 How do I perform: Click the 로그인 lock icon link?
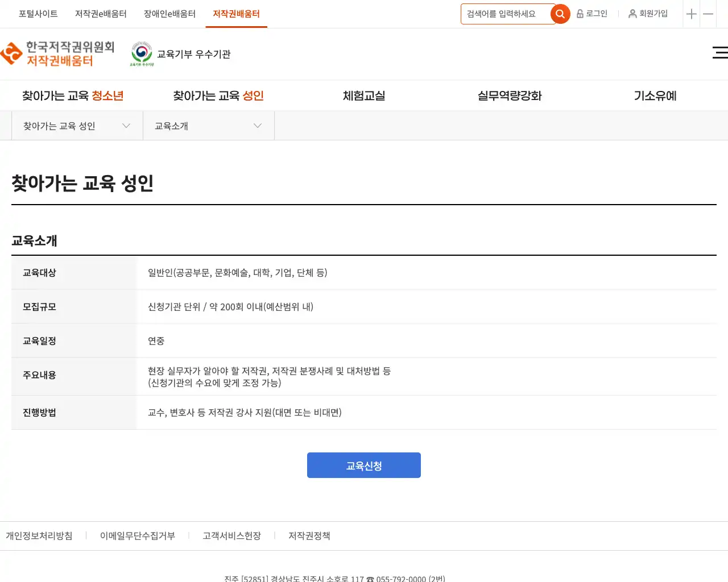[592, 14]
